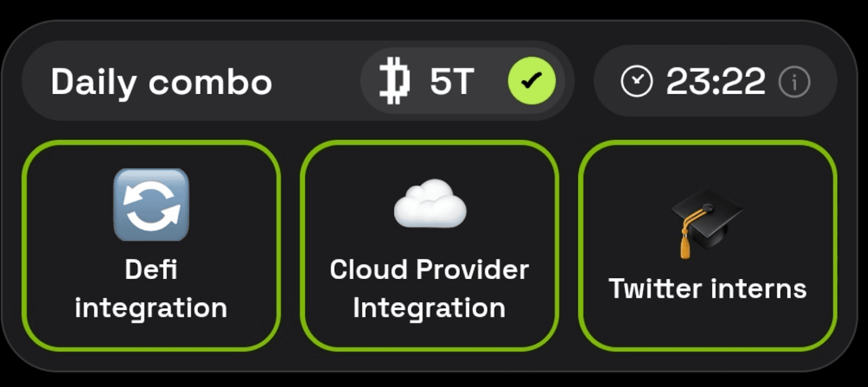The width and height of the screenshot is (868, 387).
Task: Click the word Defi on the first card
Action: click(x=151, y=269)
